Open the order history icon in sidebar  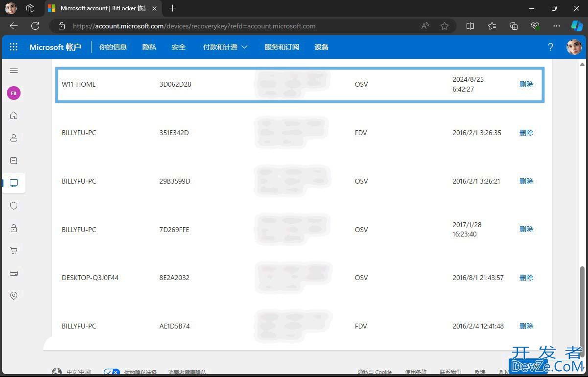click(14, 161)
